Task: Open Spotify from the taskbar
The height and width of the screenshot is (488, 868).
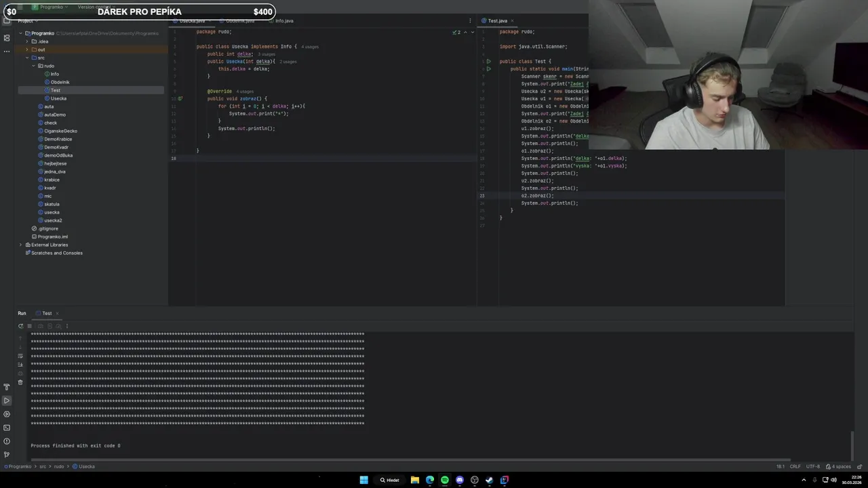Action: (x=444, y=480)
